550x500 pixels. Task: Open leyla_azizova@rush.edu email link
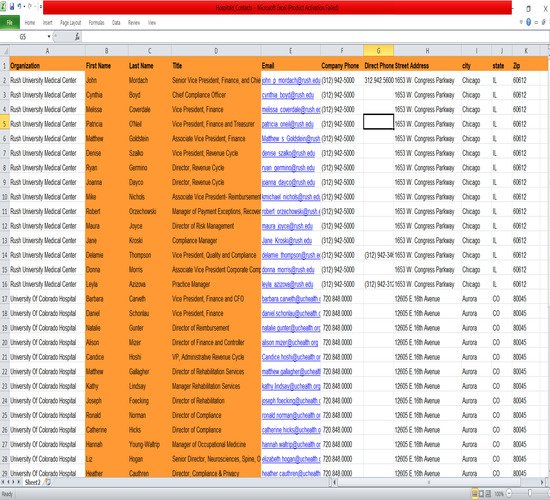coord(287,285)
